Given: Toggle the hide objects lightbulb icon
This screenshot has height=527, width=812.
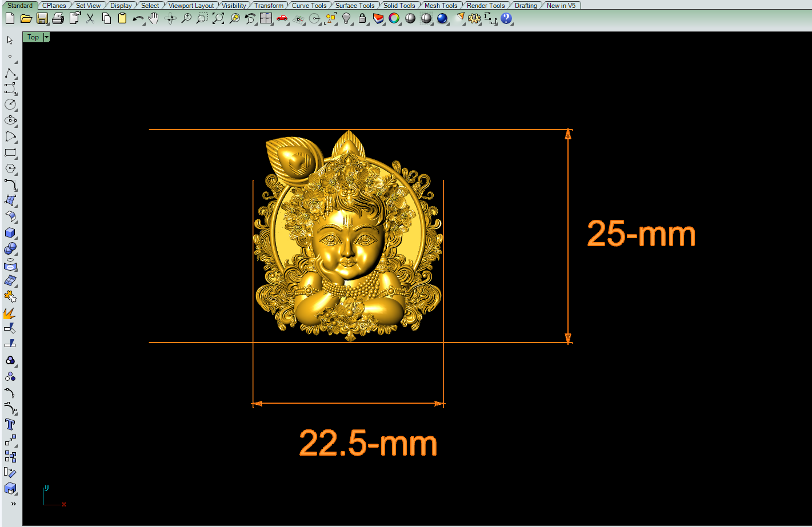Looking at the screenshot, I should (x=346, y=19).
